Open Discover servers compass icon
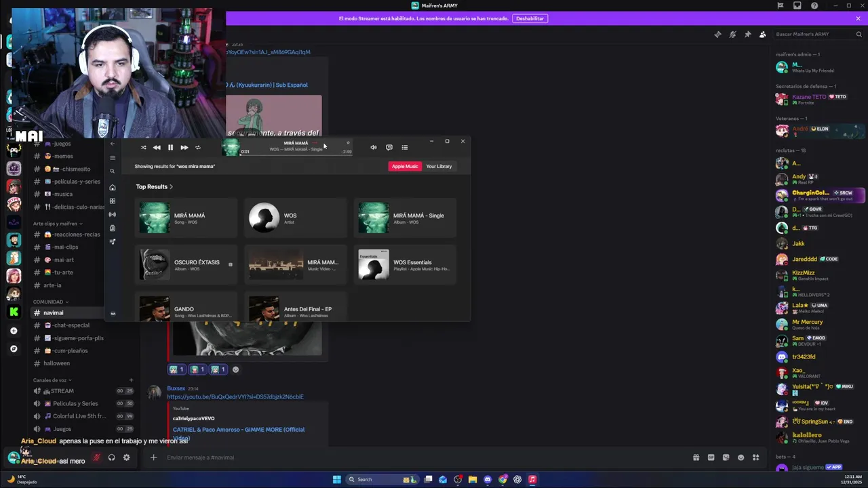Image resolution: width=868 pixels, height=488 pixels. tap(14, 349)
